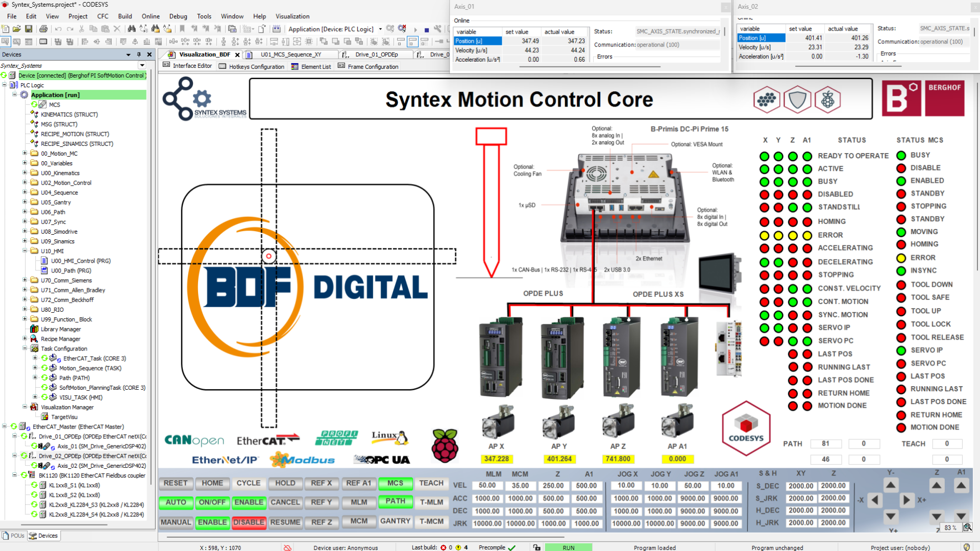Click the JOG X velocity field
980x551 pixels.
point(626,486)
